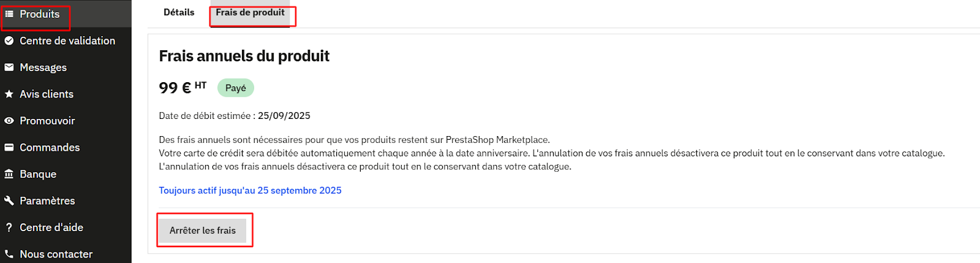
Task: Click the phone icon next to Nous contacter
Action: 9,254
